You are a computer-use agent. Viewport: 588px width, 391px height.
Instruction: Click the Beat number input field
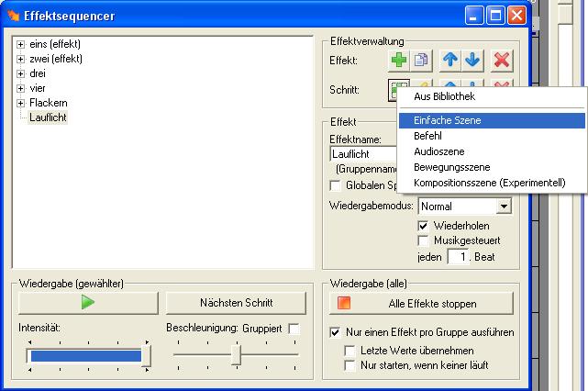[458, 257]
